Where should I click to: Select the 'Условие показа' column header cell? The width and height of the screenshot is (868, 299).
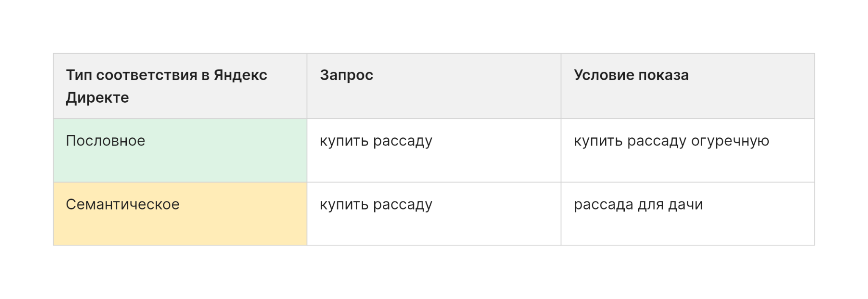point(687,86)
